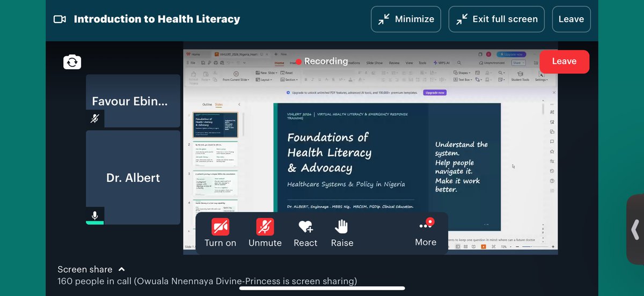Open the New Slide dropdown
The height and width of the screenshot is (296, 644).
tap(266, 72)
